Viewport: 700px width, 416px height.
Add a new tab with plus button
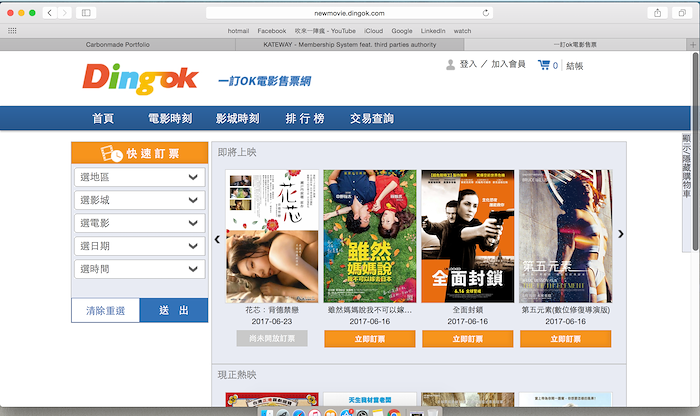click(693, 45)
